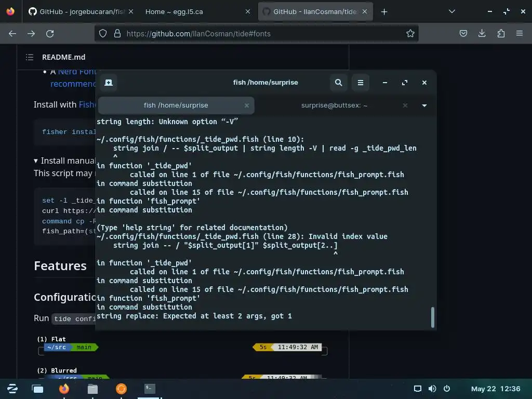Switch to 'Home ~ egg.l5.ca' tab
Viewport: 532px width, 399px height.
click(198, 12)
